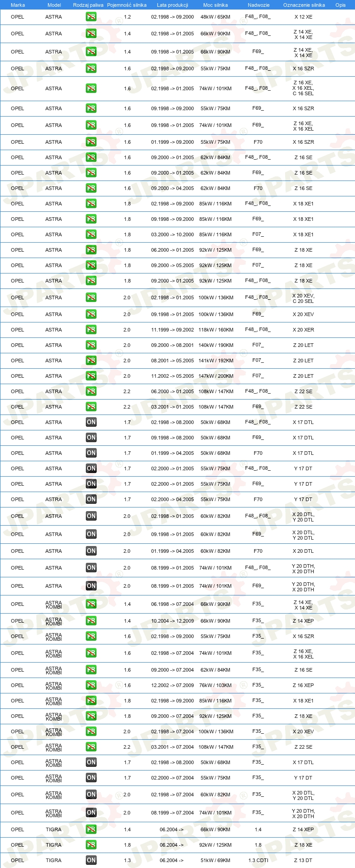
Task: Click production dates 10.2004 -> 12.2009
Action: (173, 621)
